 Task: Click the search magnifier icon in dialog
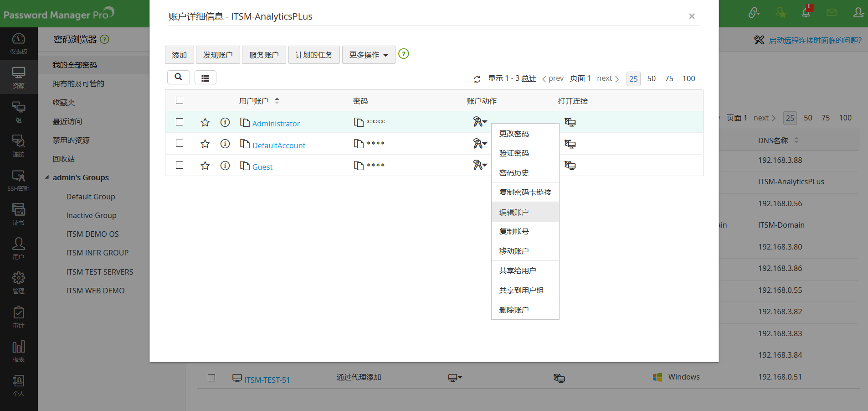click(x=179, y=77)
